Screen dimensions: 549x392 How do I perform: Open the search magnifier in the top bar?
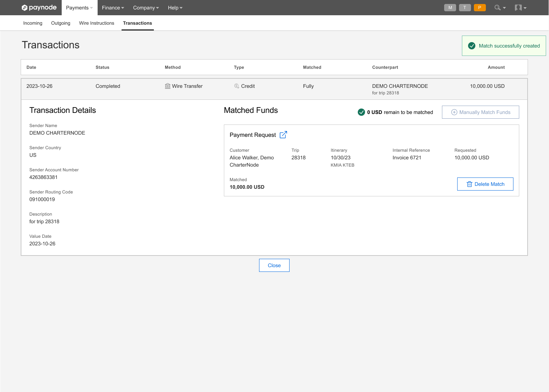(x=500, y=8)
